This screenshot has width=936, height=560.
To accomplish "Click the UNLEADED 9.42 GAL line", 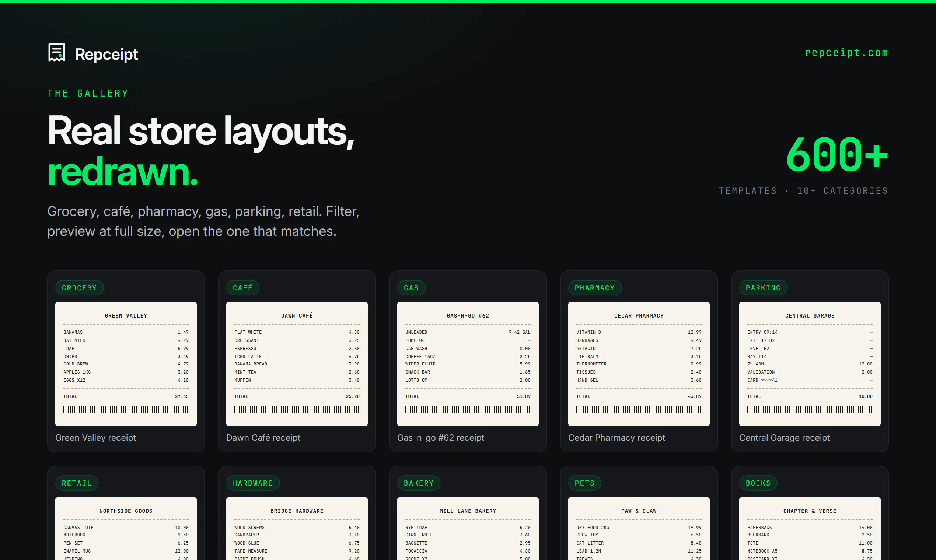I will point(468,332).
